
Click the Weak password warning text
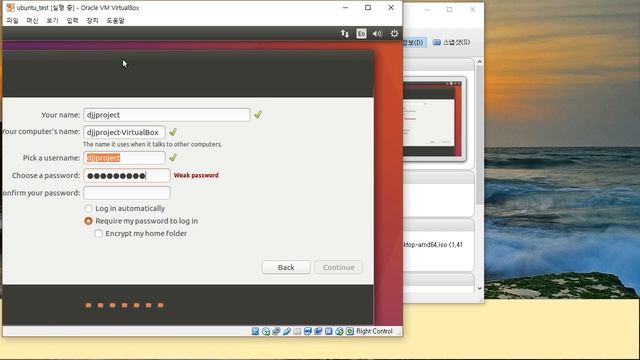pyautogui.click(x=196, y=176)
